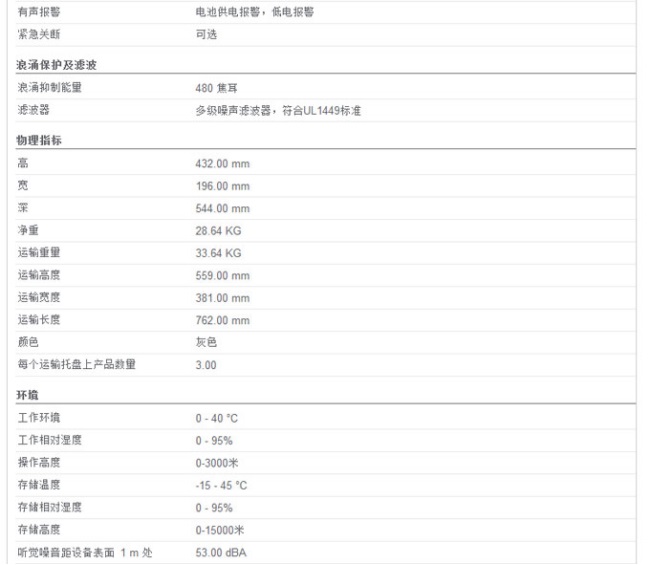
Task: Click the 53.00 dBA noise value
Action: pyautogui.click(x=222, y=552)
